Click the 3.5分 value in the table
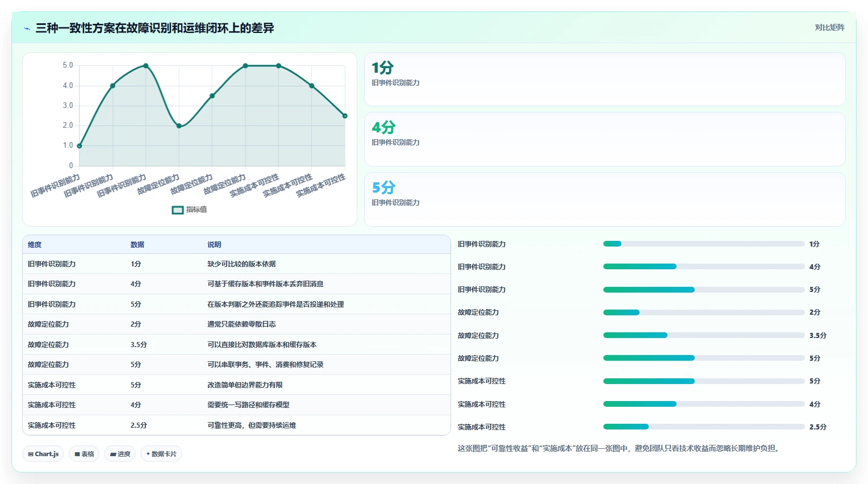The height and width of the screenshot is (484, 868). [139, 345]
